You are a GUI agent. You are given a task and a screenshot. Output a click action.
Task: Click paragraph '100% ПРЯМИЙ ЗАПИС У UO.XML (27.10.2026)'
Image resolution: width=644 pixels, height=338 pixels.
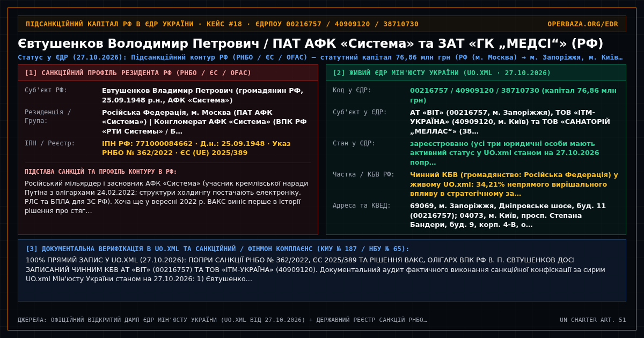pyautogui.click(x=316, y=269)
